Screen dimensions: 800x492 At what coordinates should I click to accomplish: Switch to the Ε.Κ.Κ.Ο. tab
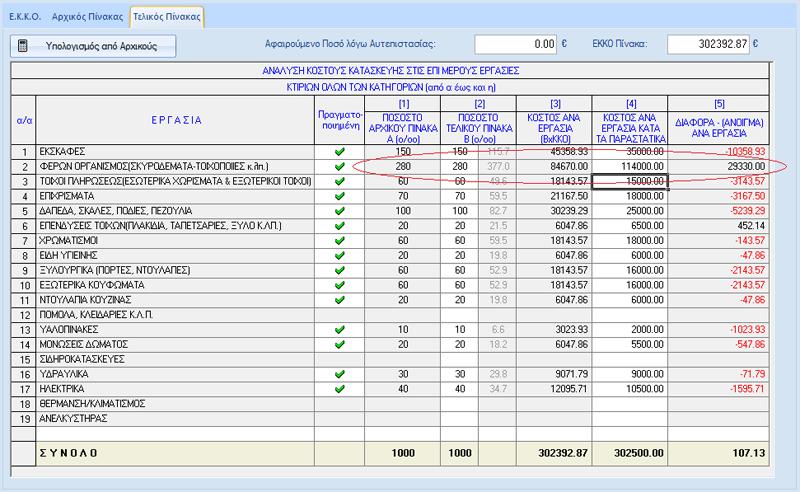pyautogui.click(x=22, y=17)
